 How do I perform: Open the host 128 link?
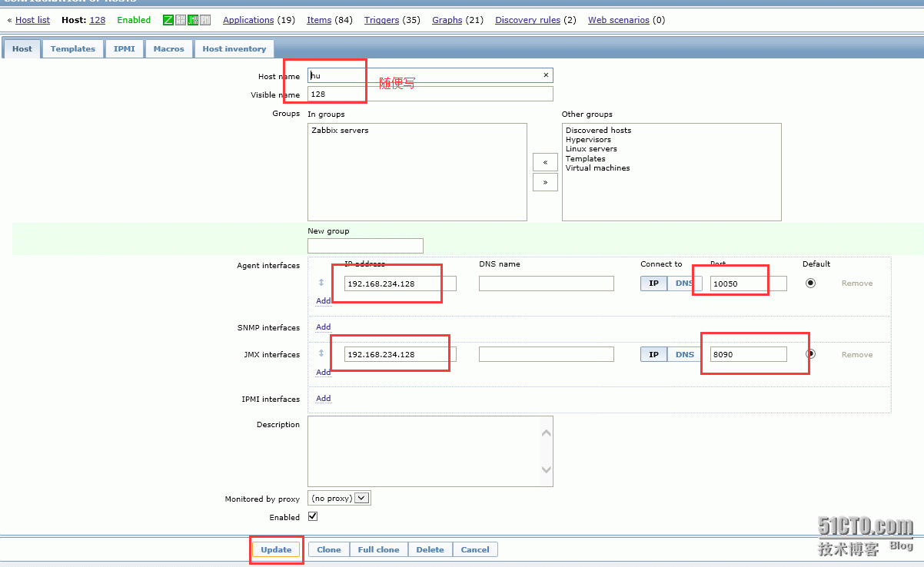click(97, 20)
